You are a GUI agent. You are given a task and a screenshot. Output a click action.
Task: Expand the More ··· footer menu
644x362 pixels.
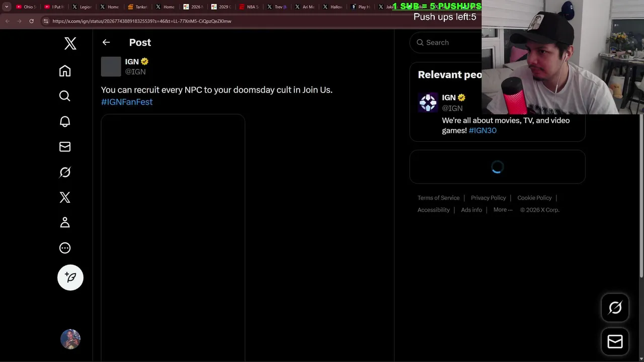click(x=503, y=210)
